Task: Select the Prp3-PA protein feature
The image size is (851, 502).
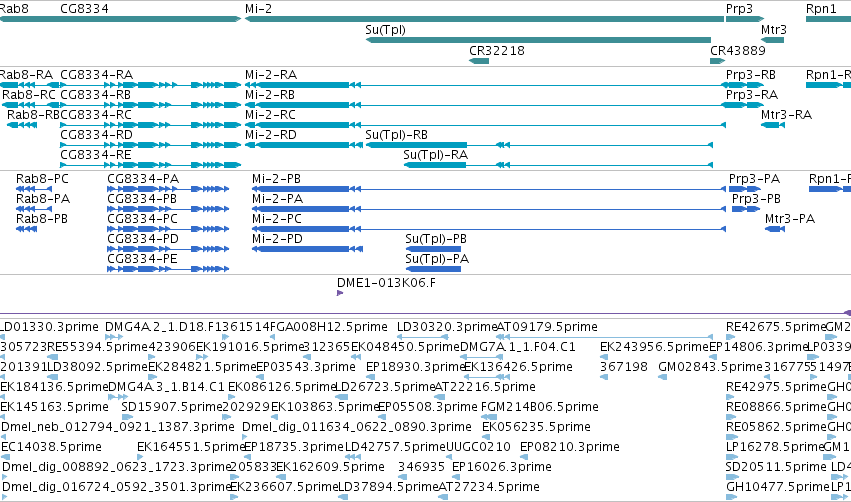Action: point(745,189)
